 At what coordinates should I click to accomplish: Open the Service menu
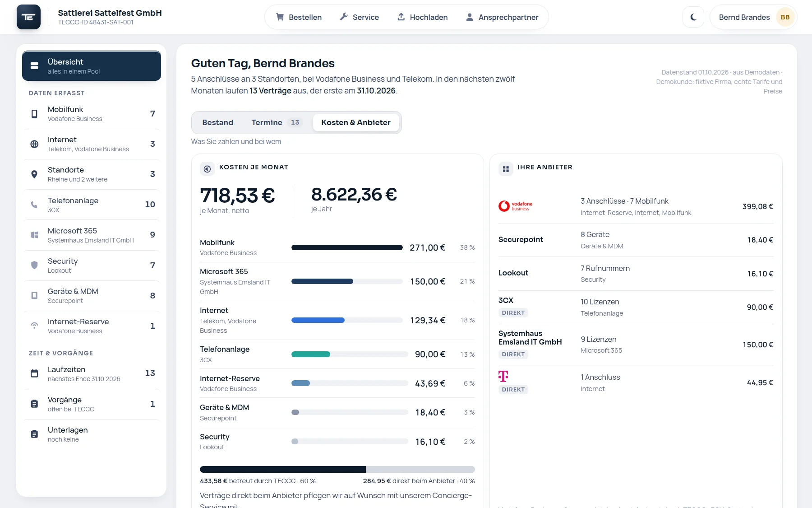[x=359, y=17]
